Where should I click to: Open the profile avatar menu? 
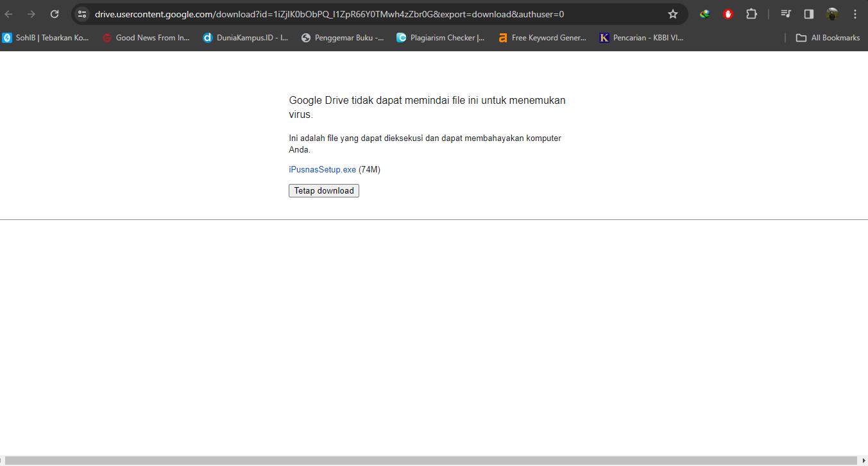pos(832,14)
